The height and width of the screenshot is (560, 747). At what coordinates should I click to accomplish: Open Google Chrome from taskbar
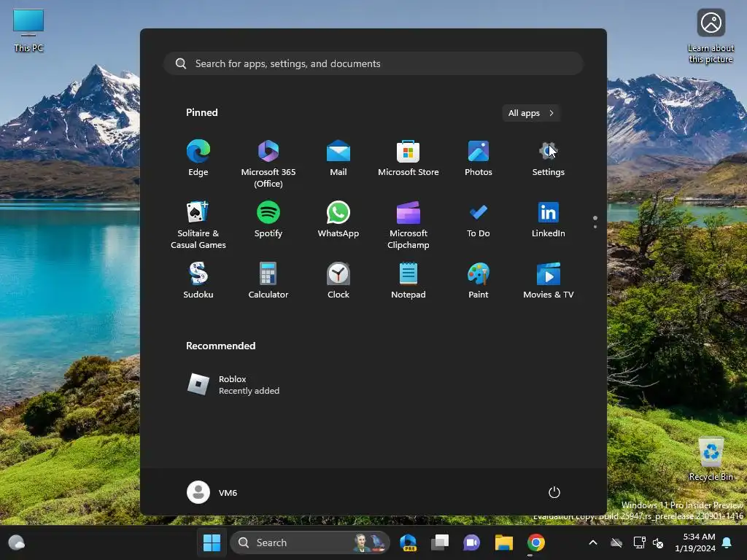[x=536, y=542]
